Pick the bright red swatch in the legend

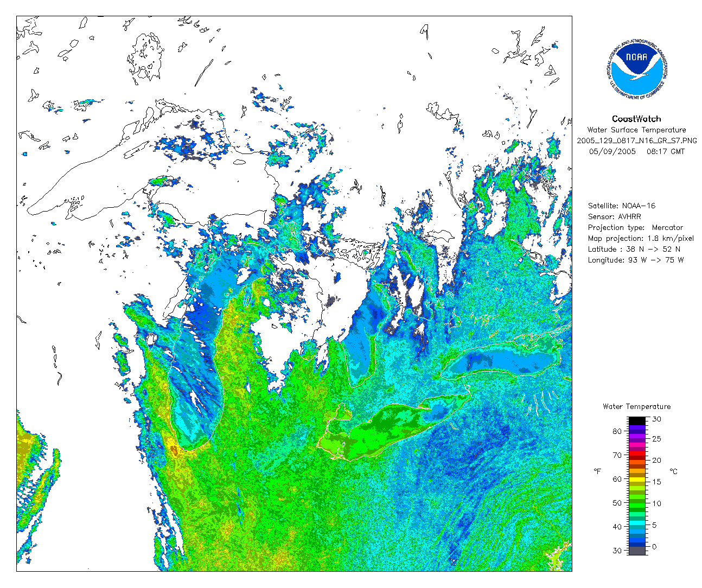click(637, 453)
